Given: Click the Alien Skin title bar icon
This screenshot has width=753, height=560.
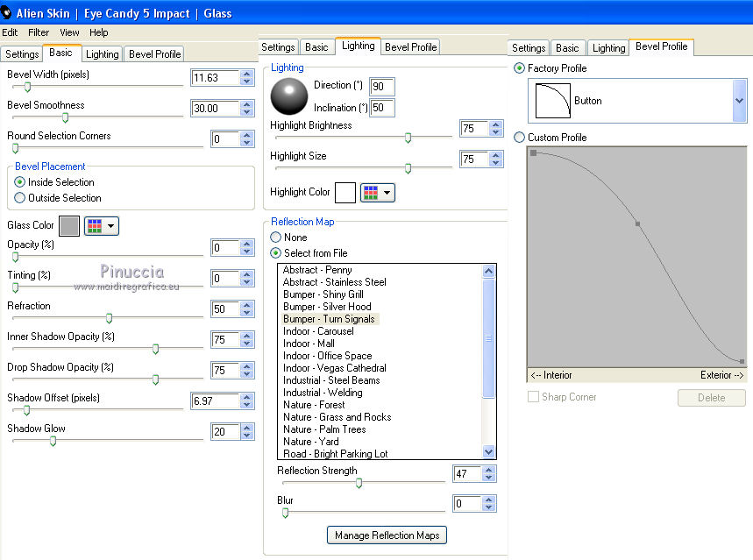Looking at the screenshot, I should (8, 13).
